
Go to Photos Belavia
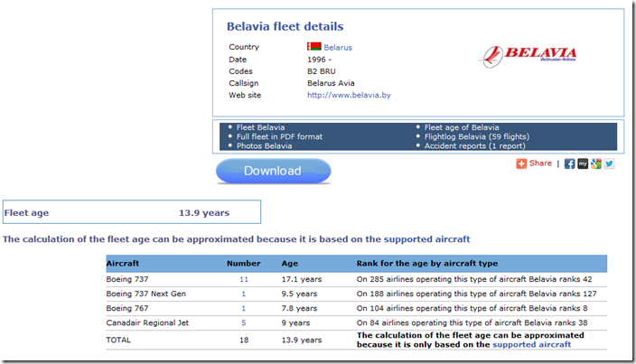264,145
